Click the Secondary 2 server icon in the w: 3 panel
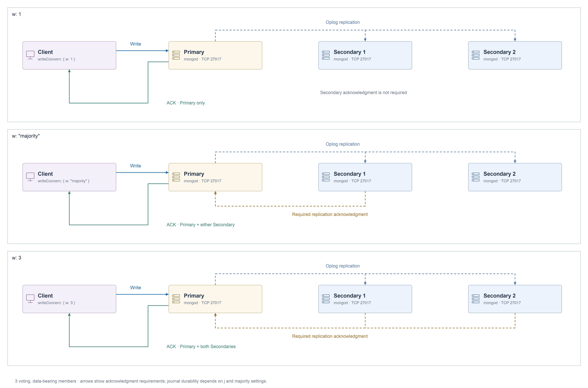588x388 pixels. pos(476,299)
